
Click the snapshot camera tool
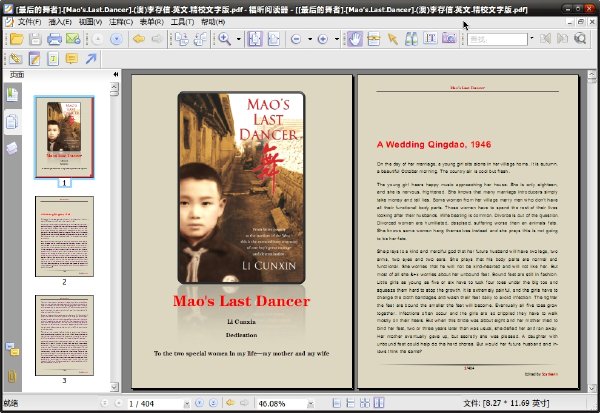point(449,39)
